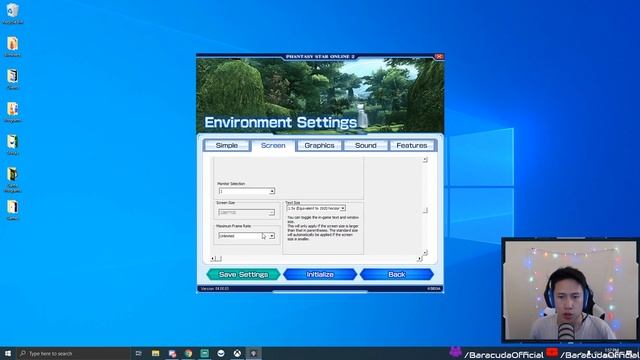Screen dimensions: 640x360
Task: Click the taskbar icon left of Chrome
Action: [172, 353]
